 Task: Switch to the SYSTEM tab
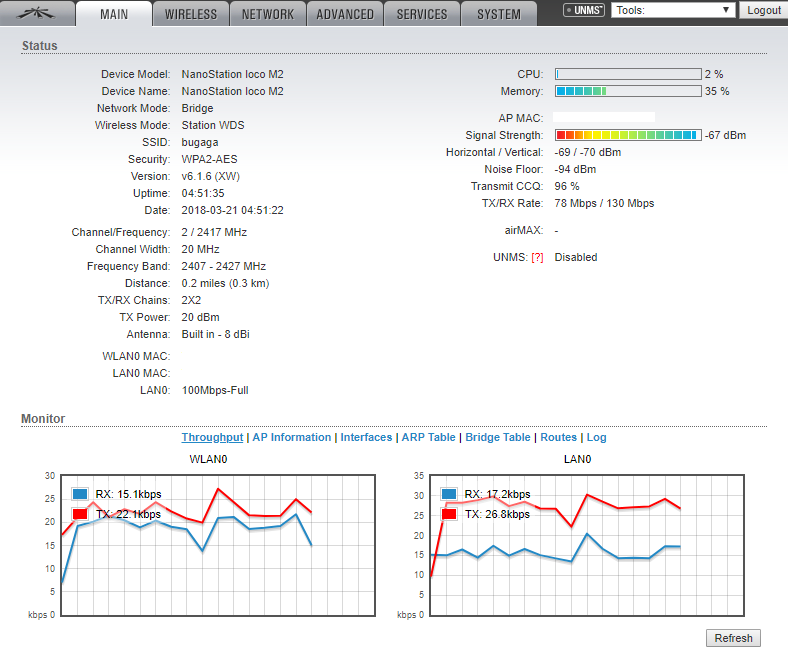[499, 14]
